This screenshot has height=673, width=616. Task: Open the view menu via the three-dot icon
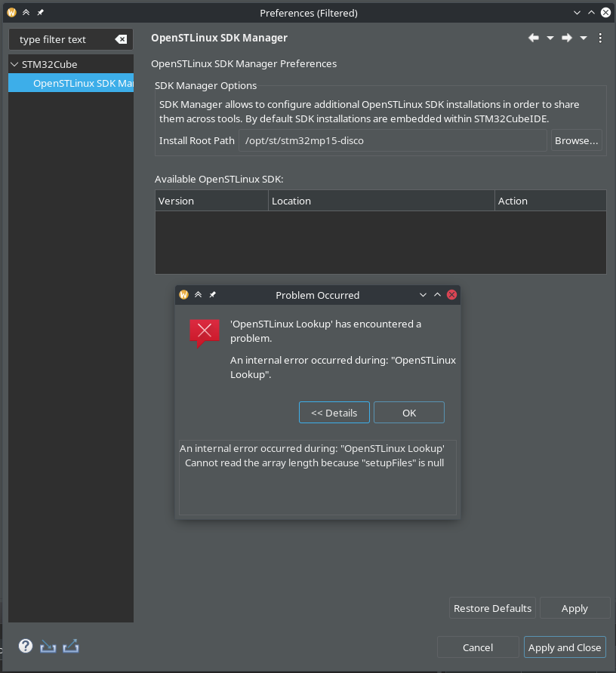coord(600,37)
